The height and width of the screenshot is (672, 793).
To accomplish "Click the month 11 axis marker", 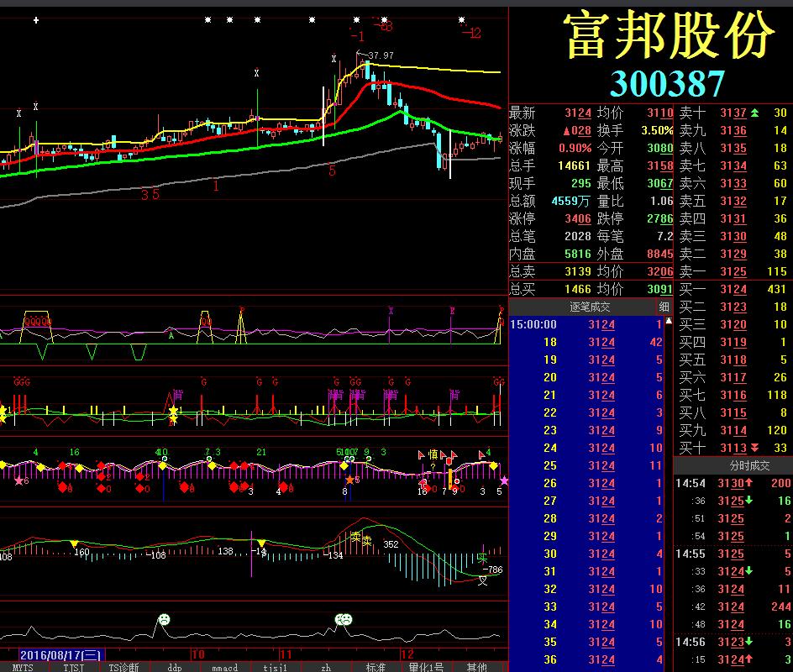I will 286,654.
